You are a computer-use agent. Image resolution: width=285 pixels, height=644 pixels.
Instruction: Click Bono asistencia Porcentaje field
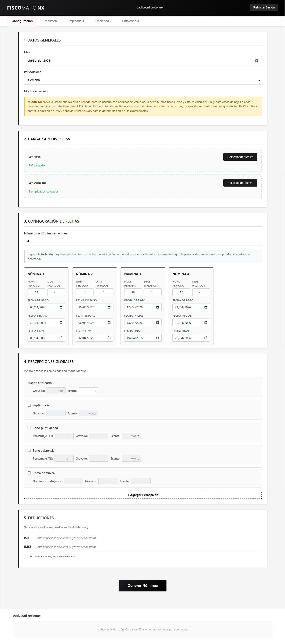[64, 458]
